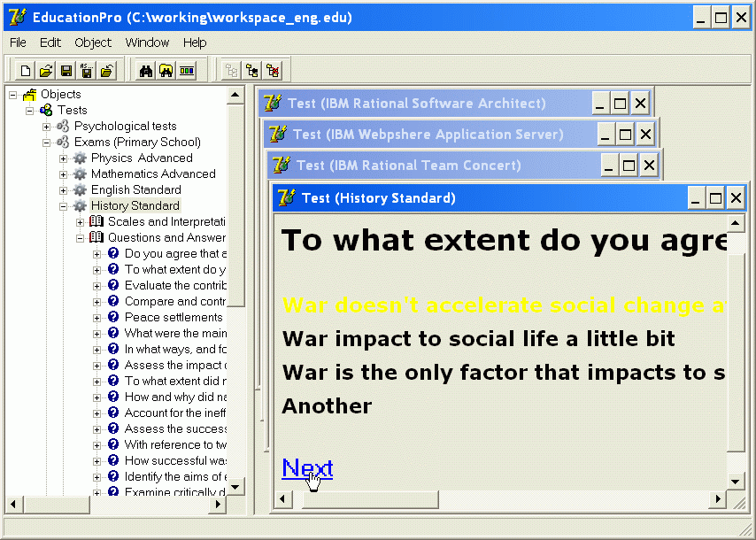Click the tree icon with red X
Viewport: 756px width, 540px height.
pos(274,71)
